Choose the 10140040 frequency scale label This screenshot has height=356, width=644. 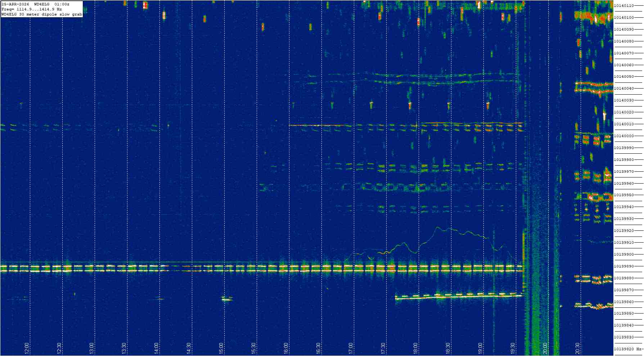pos(624,89)
